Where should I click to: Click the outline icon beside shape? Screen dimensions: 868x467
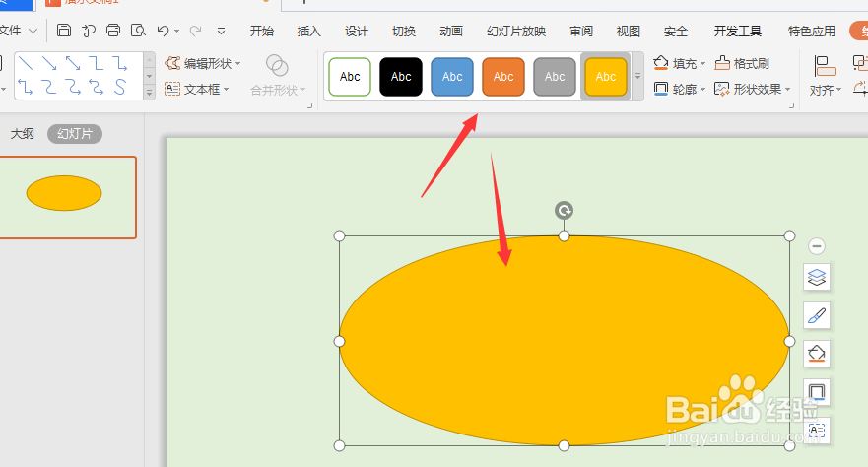point(817,392)
